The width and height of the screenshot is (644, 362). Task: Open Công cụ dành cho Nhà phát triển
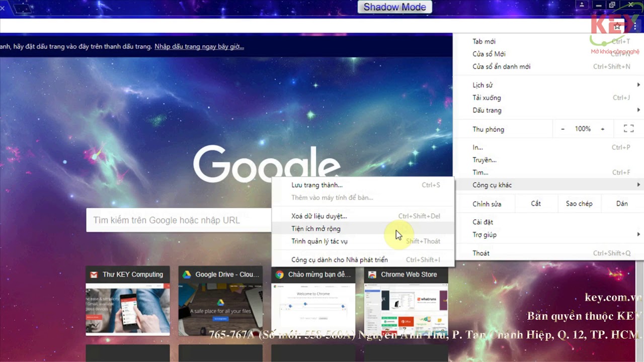363,260
